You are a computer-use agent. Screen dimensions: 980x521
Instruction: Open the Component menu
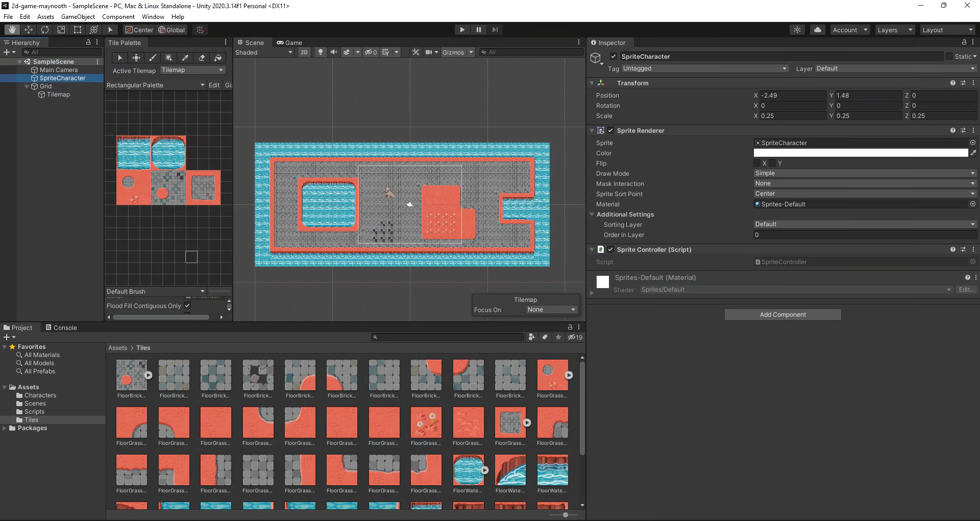point(118,17)
